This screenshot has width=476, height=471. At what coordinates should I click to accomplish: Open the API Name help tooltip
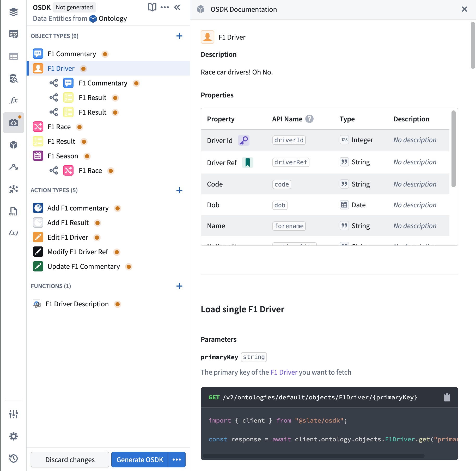point(309,119)
